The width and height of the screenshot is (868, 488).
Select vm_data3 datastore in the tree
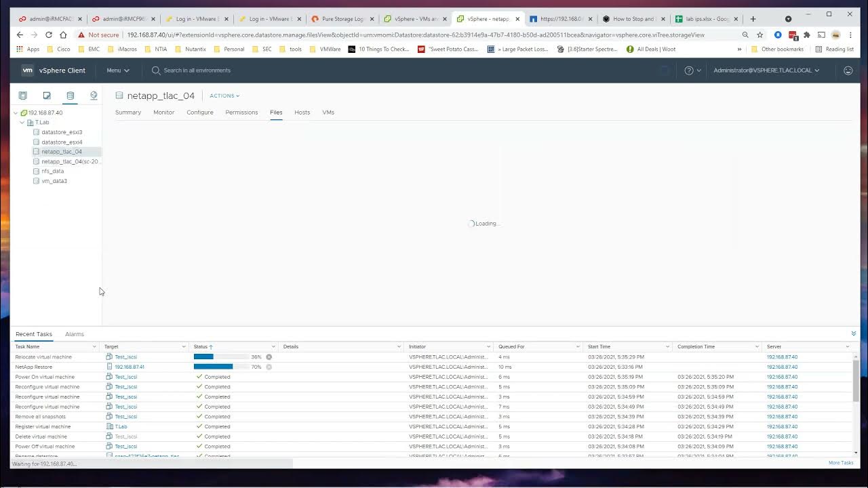coord(54,181)
